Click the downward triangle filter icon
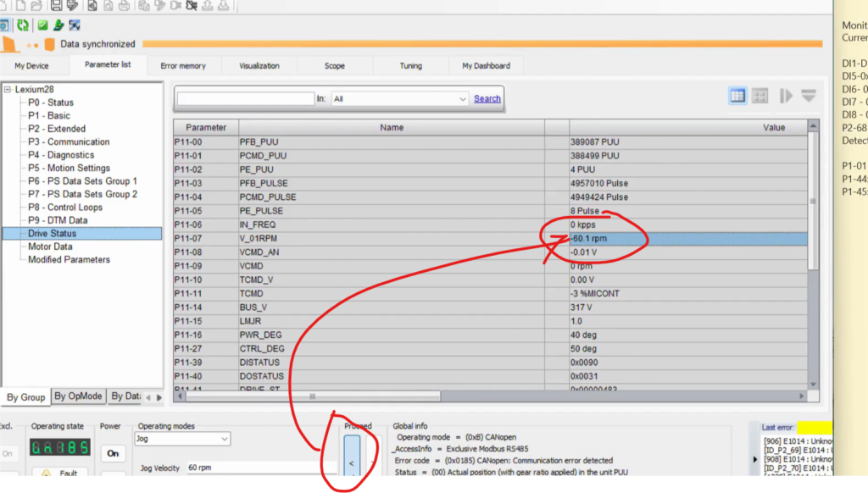868x493 pixels. click(808, 96)
